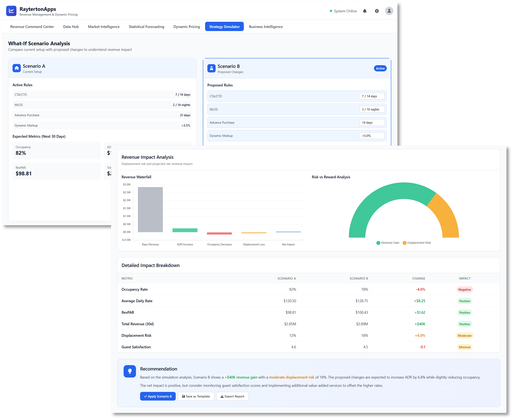Click the Dynamic Markup +5.0% field
Screen dimensions: 513x420
coord(372,136)
